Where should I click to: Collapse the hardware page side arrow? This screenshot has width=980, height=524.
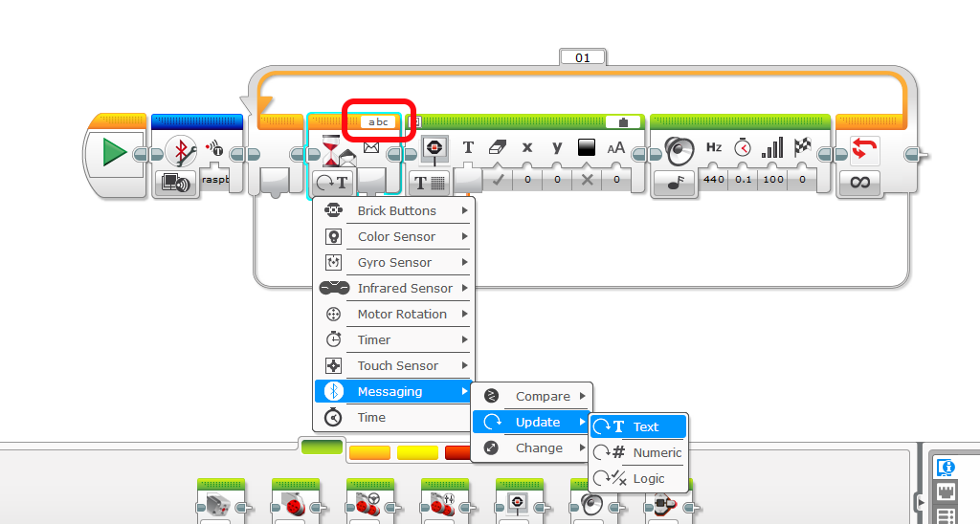(920, 501)
